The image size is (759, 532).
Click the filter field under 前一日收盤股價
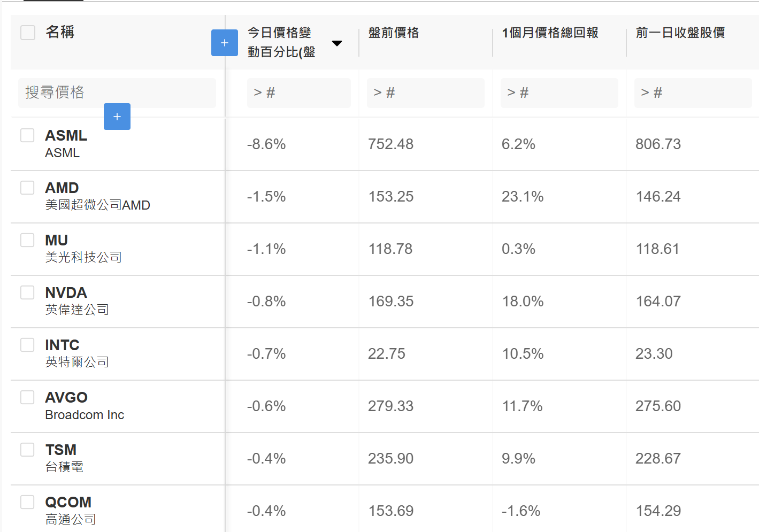click(x=693, y=93)
